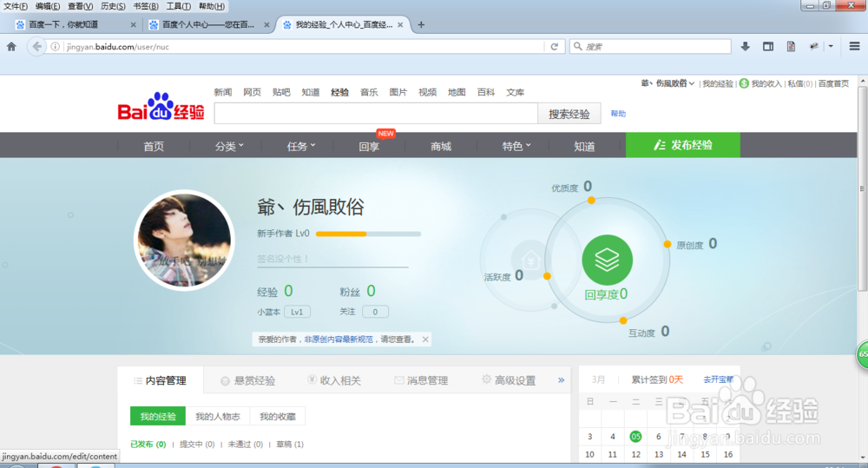Viewport: 868px width, 468px height.
Task: Open 回享 in the navigation bar
Action: tap(369, 146)
